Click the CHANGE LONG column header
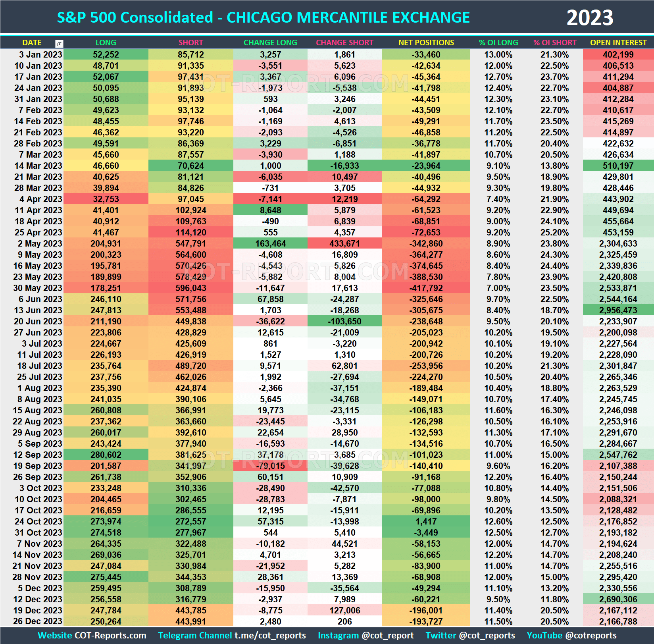This screenshot has width=654, height=644. pos(270,42)
